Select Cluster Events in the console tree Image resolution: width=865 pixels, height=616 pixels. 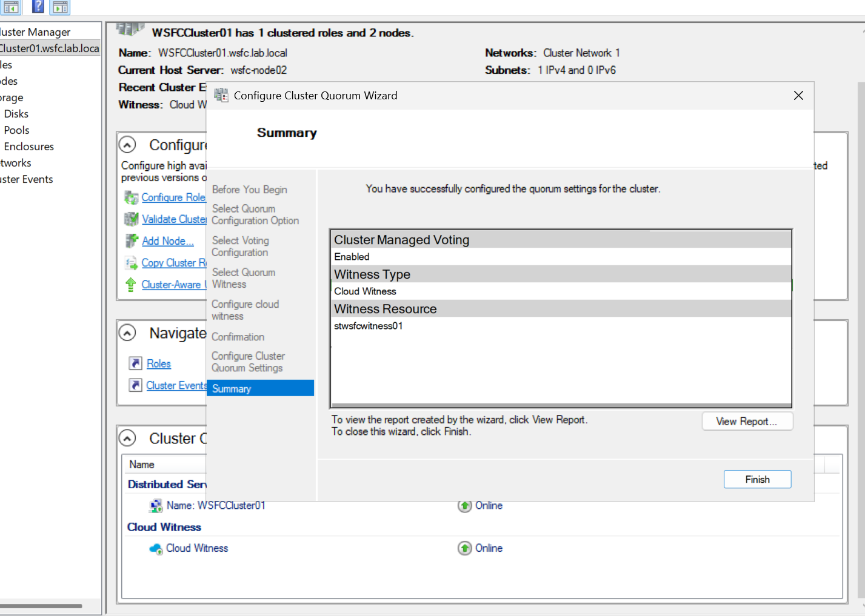(27, 179)
